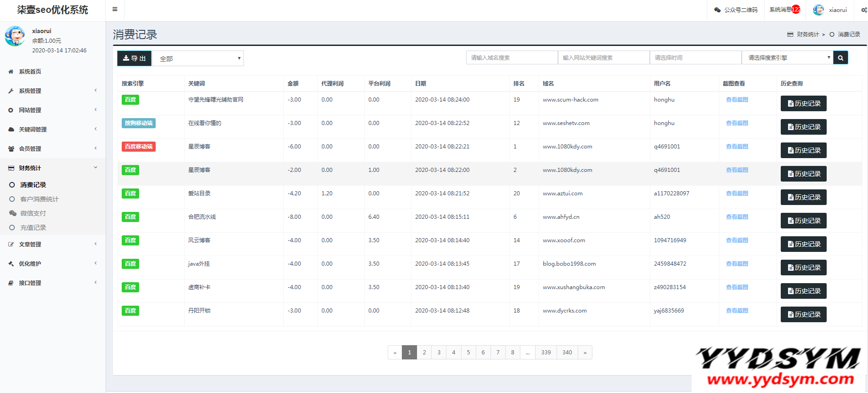Open the WeChat QR code icon
Image resolution: width=868 pixels, height=393 pixels.
pos(717,10)
